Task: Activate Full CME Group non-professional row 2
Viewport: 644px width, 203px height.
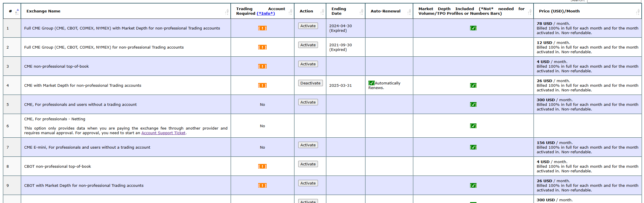Action: 308,45
